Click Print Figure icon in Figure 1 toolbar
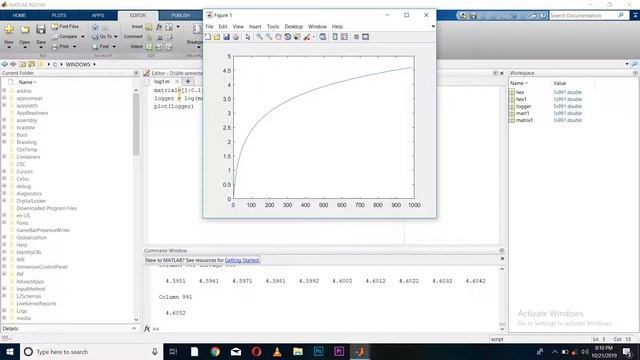Image resolution: width=640 pixels, height=360 pixels. [x=236, y=37]
